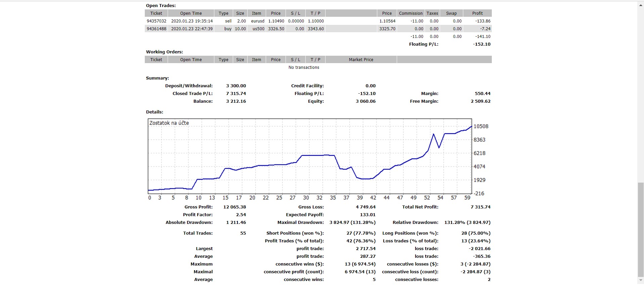The image size is (644, 286).
Task: Select ticket number 94361488
Action: click(x=156, y=29)
